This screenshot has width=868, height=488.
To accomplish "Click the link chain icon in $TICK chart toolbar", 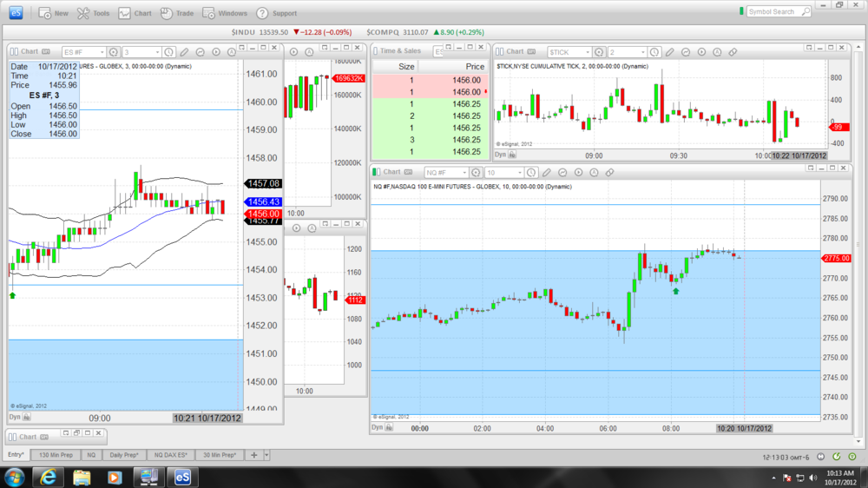I will (x=733, y=52).
